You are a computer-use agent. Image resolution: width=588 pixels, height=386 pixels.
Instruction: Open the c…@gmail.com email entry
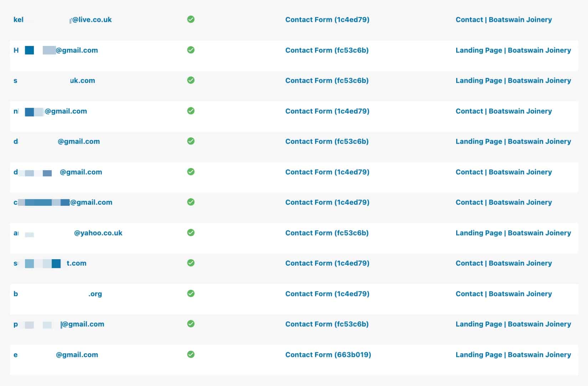pyautogui.click(x=63, y=202)
